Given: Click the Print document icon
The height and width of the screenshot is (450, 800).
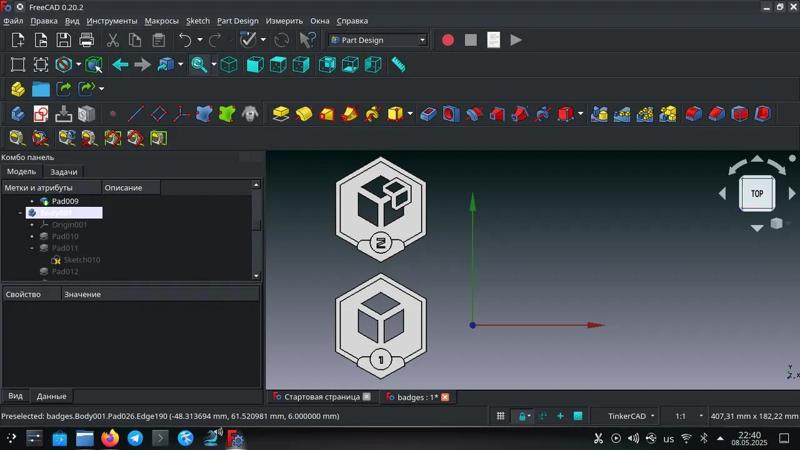Looking at the screenshot, I should click(x=87, y=40).
